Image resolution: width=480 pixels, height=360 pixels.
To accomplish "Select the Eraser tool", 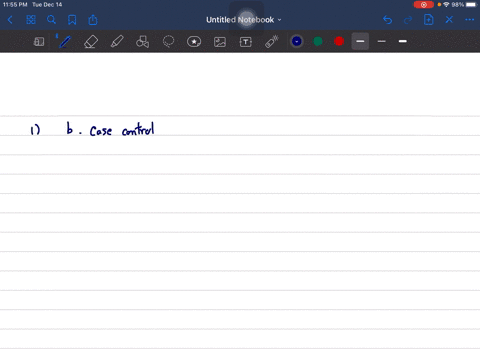I will [x=91, y=42].
